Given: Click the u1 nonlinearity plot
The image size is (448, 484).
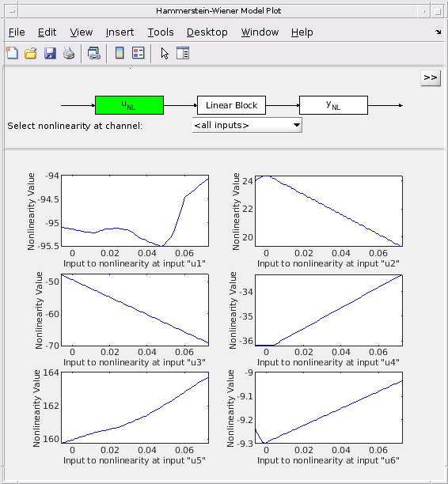Looking at the screenshot, I should tap(135, 211).
